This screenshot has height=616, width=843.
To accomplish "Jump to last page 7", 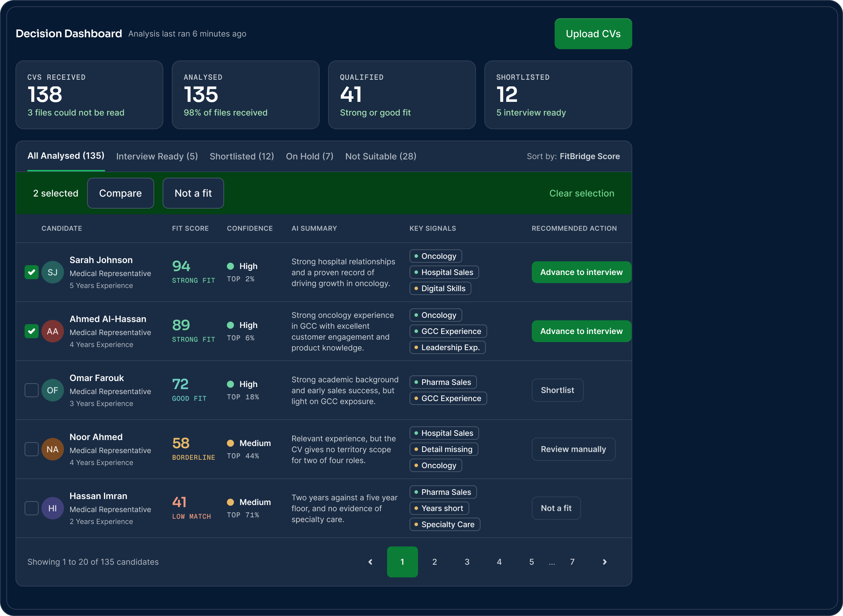I will point(572,562).
